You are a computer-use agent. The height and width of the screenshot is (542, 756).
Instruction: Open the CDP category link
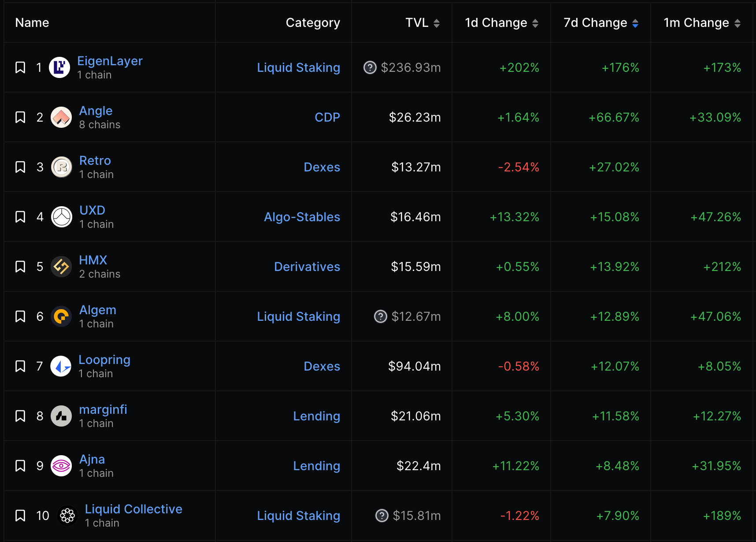[327, 117]
